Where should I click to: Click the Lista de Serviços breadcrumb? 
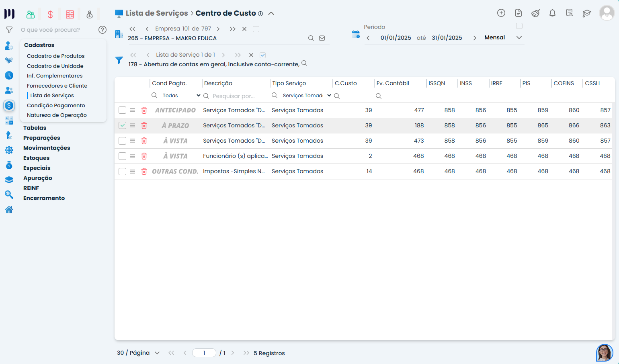(x=157, y=13)
